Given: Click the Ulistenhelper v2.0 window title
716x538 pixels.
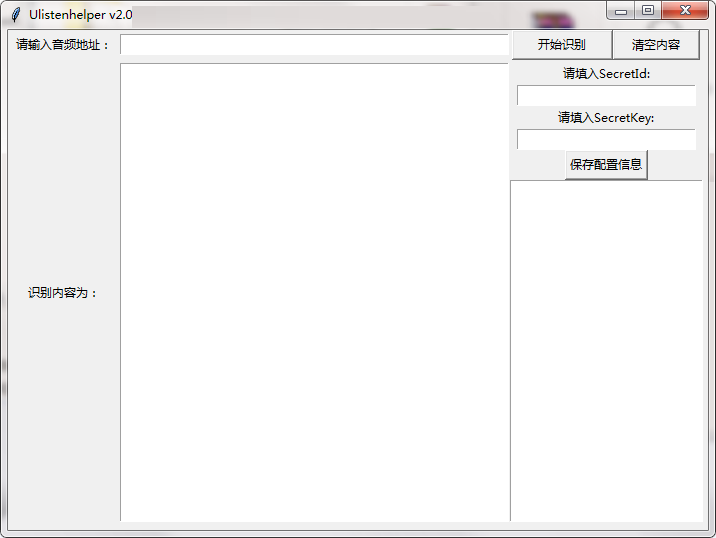Looking at the screenshot, I should pos(81,15).
